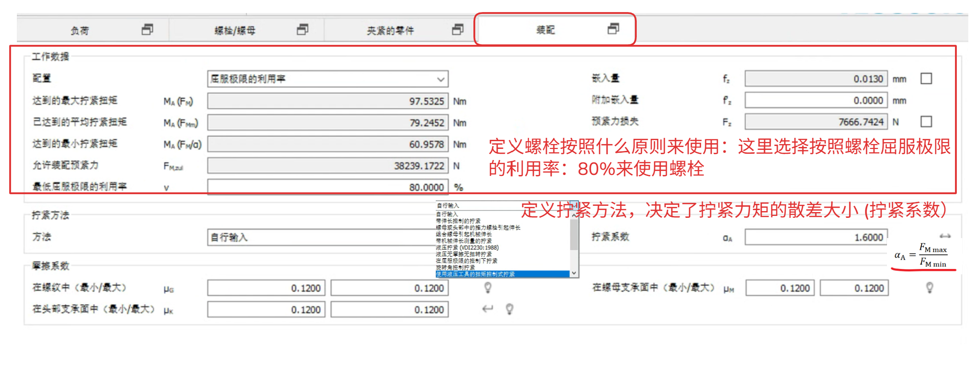The height and width of the screenshot is (374, 980).
Task: Click the 最低屈服极限的利用率 field showing 80.0000
Action: coord(328,187)
